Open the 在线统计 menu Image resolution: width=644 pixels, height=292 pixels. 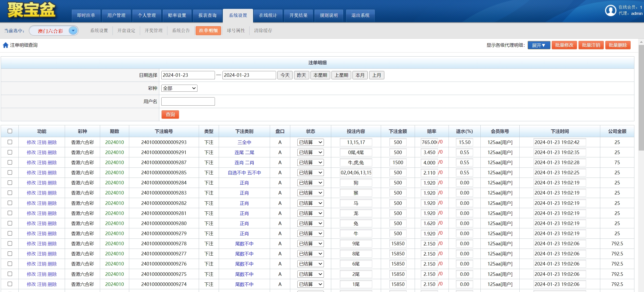coord(268,16)
